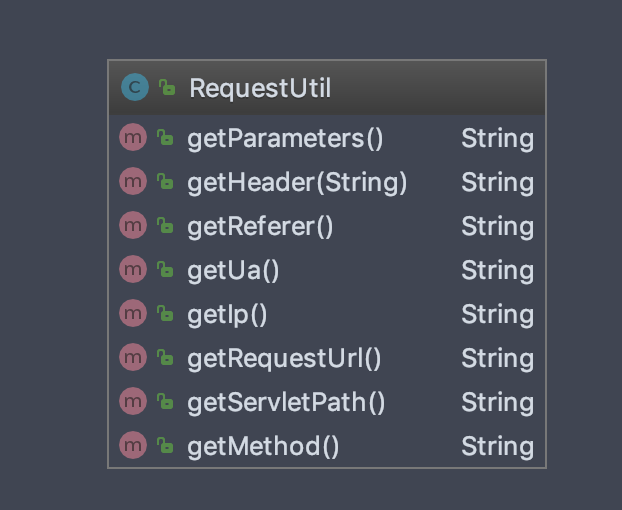Click the class icon beside RequestUtil
622x510 pixels.
coord(134,88)
